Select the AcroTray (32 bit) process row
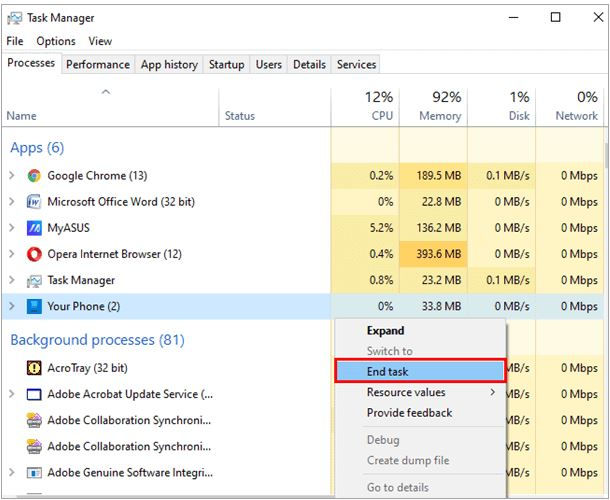Screen dimensions: 610x500 (x=167, y=368)
